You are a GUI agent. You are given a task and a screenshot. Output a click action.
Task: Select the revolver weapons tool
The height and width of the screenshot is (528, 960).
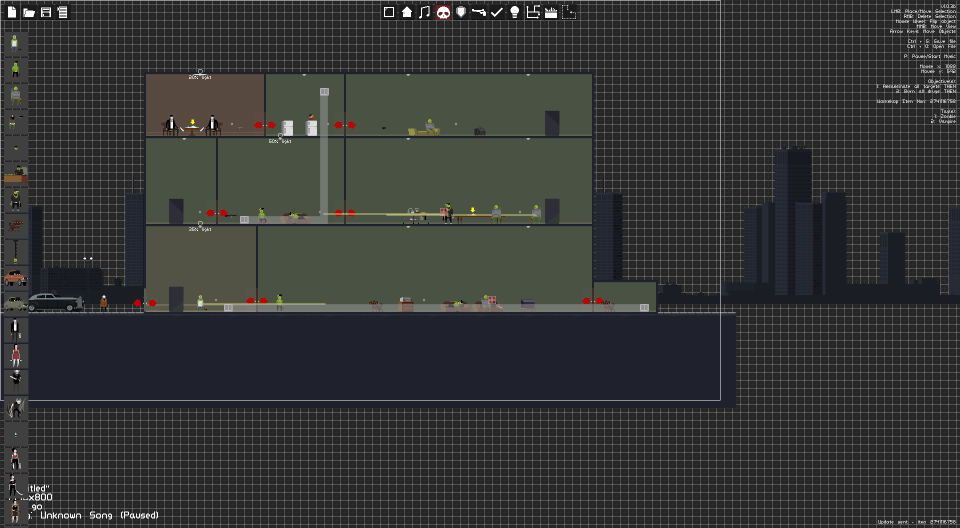tap(479, 12)
